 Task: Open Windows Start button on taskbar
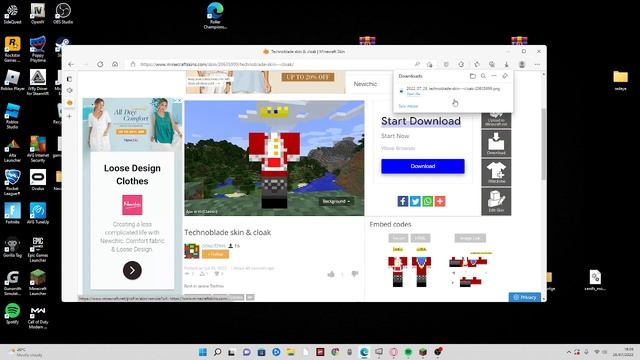click(x=202, y=352)
